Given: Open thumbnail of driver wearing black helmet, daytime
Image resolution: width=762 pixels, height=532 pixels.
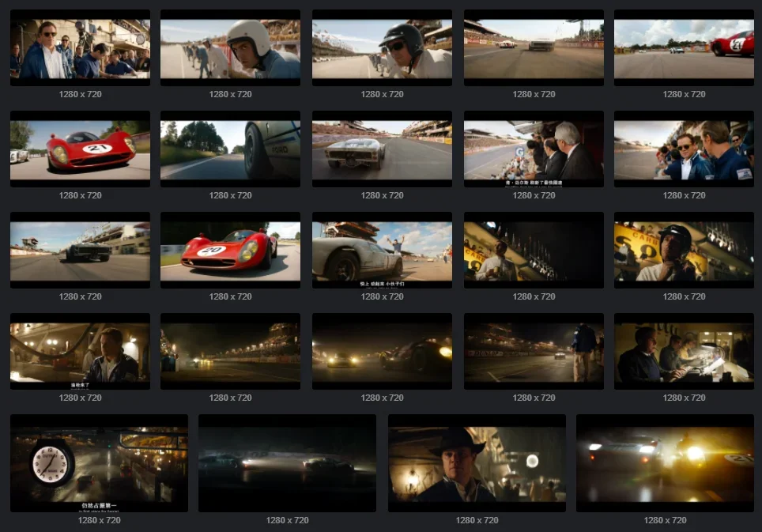Looking at the screenshot, I should point(382,47).
